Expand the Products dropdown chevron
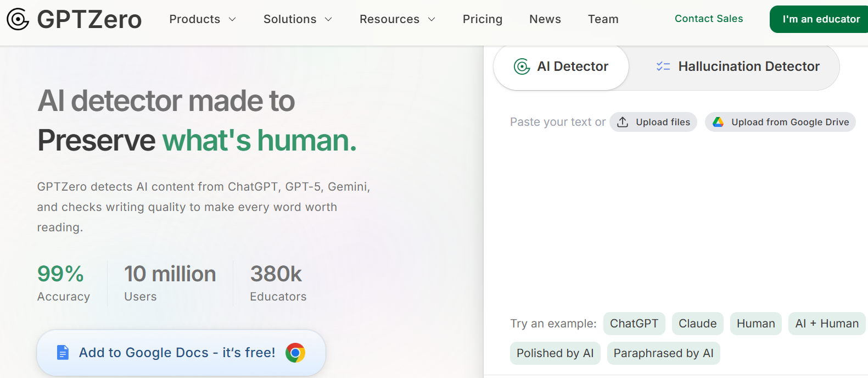This screenshot has height=378, width=868. tap(232, 19)
